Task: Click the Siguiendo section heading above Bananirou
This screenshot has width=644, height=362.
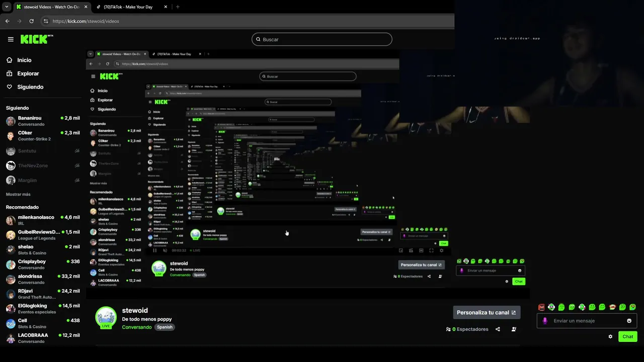Action: tap(17, 108)
